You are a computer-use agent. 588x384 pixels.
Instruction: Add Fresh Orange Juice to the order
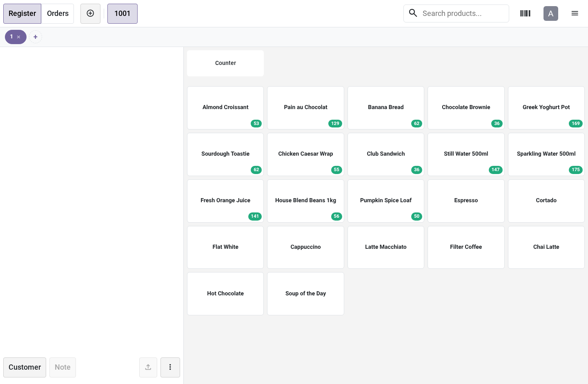(x=225, y=201)
